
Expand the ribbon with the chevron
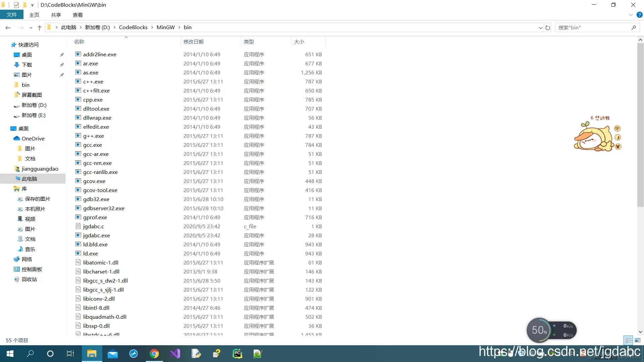coord(631,15)
